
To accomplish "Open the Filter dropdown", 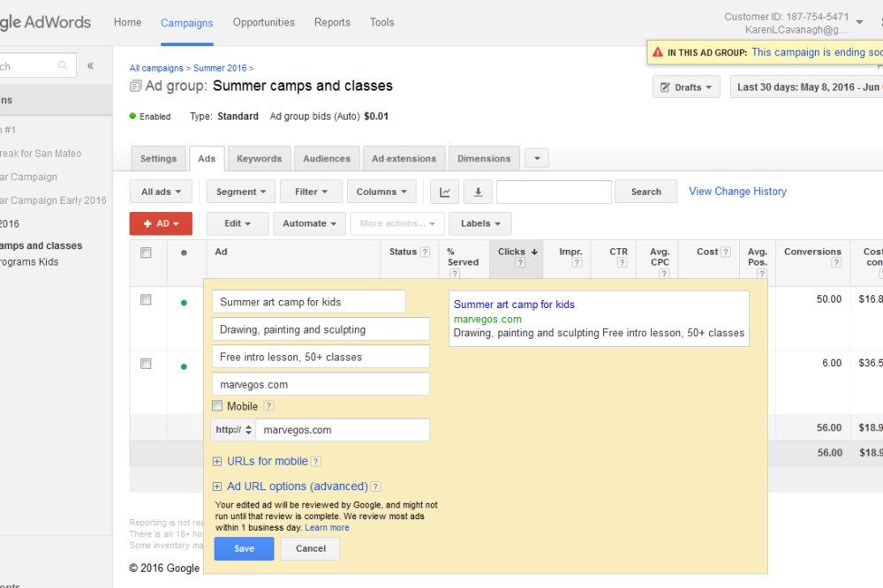I will pos(311,192).
